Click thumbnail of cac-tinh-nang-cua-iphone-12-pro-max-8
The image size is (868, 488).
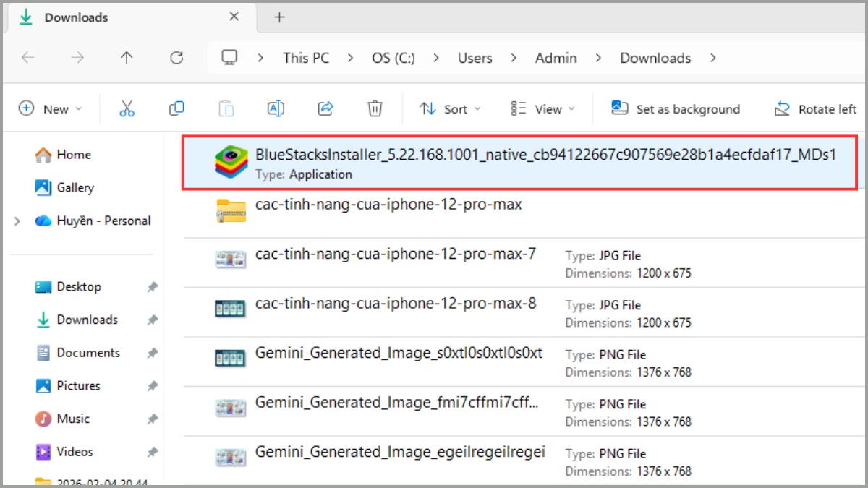pyautogui.click(x=231, y=309)
